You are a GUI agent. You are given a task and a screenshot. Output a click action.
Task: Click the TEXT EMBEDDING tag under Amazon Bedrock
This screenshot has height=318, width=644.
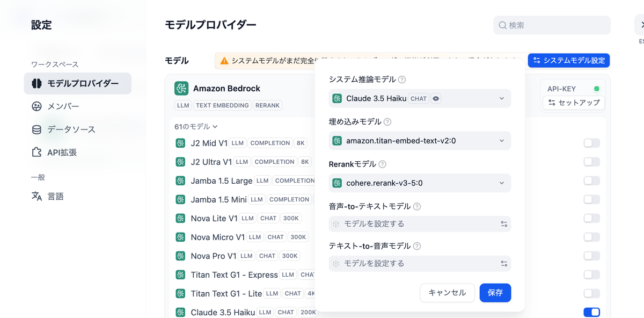point(222,105)
